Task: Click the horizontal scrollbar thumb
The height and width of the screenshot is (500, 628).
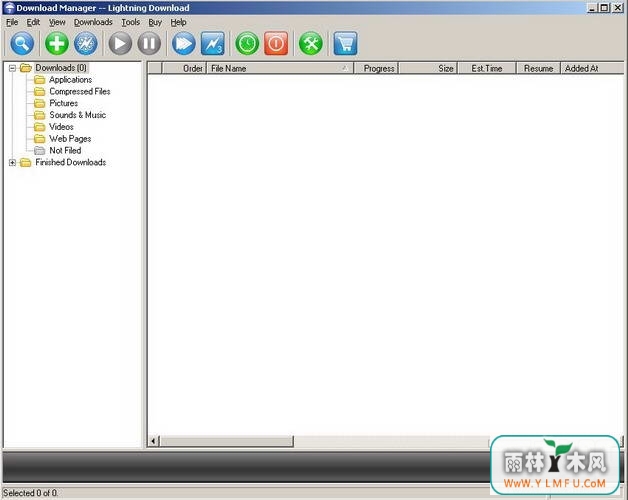Action: click(x=226, y=441)
